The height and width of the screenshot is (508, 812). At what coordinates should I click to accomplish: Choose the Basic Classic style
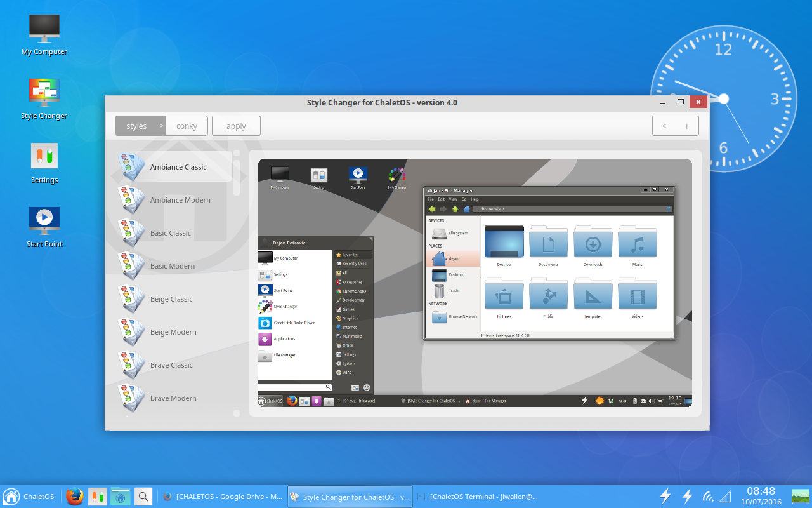(x=174, y=233)
